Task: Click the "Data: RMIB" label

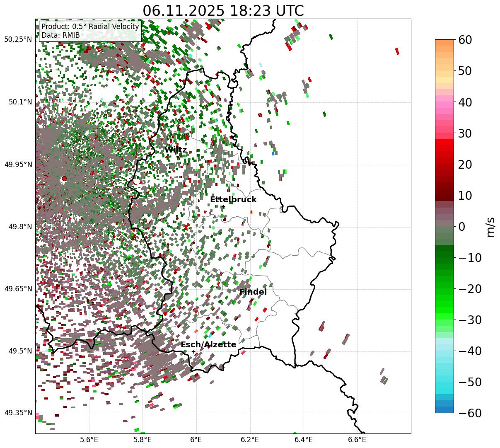Action: (60, 35)
